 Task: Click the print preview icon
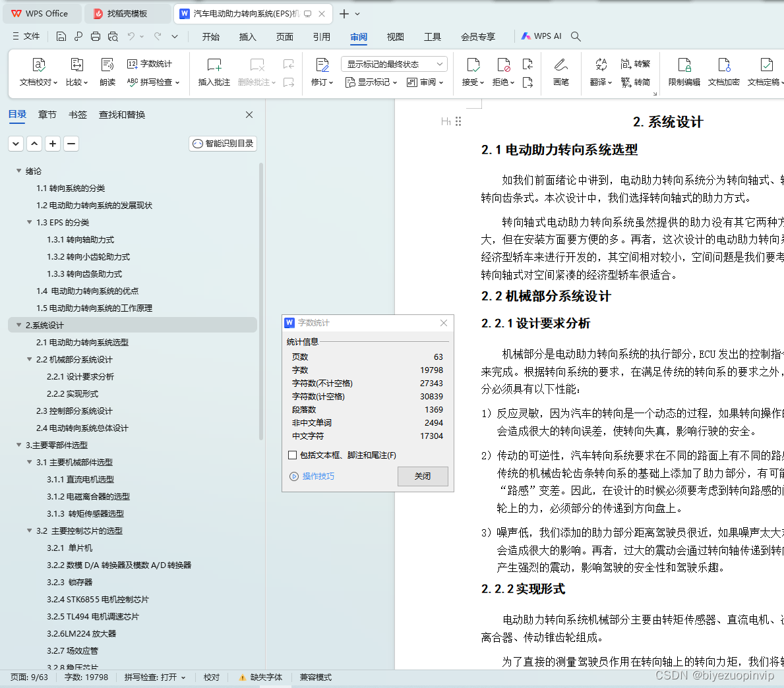[x=113, y=36]
